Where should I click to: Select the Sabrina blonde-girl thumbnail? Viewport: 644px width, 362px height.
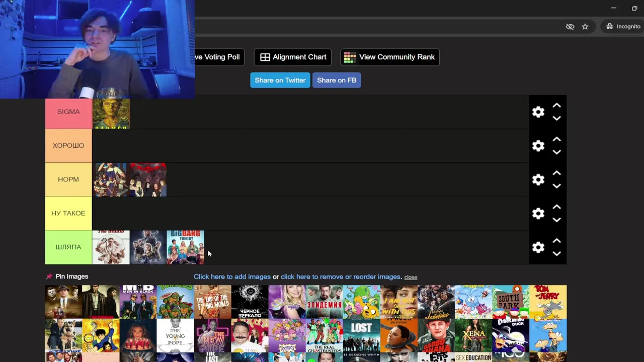287,302
